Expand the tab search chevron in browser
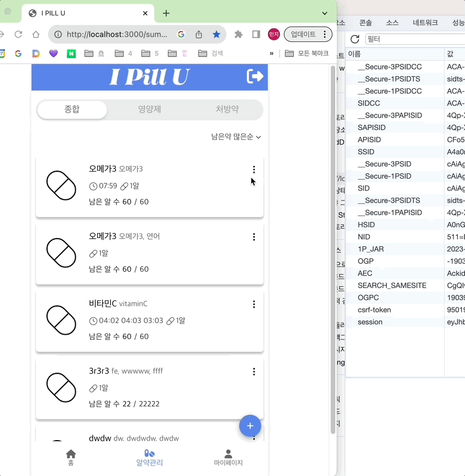The width and height of the screenshot is (465, 476). point(325,13)
